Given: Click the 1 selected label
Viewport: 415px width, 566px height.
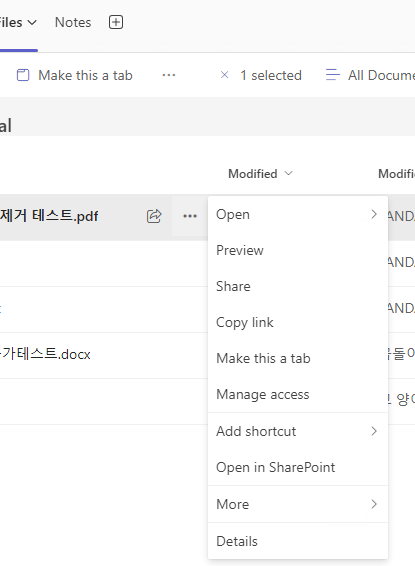Looking at the screenshot, I should [271, 75].
